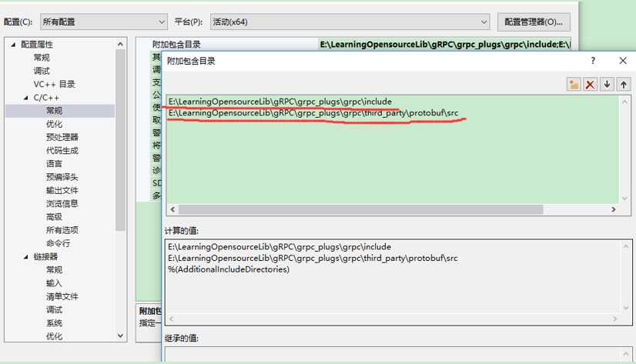This screenshot has height=364, width=636.
Task: Select 语言 tree item
Action: coord(54,164)
